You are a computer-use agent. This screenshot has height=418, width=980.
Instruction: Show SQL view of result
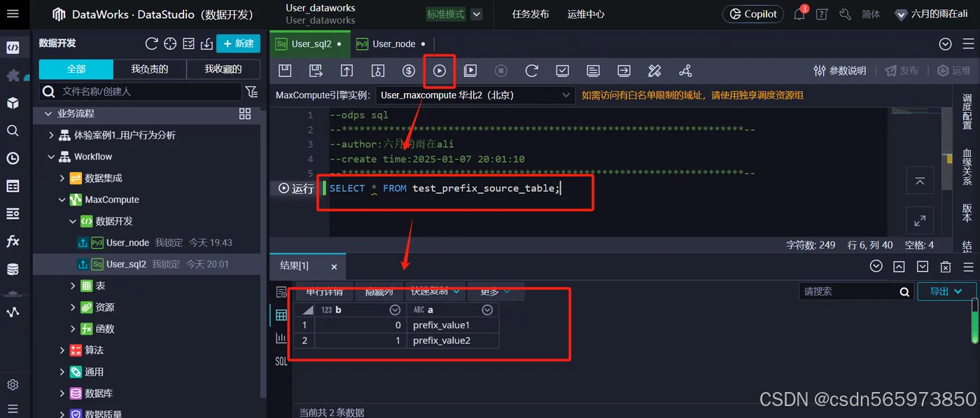click(281, 361)
